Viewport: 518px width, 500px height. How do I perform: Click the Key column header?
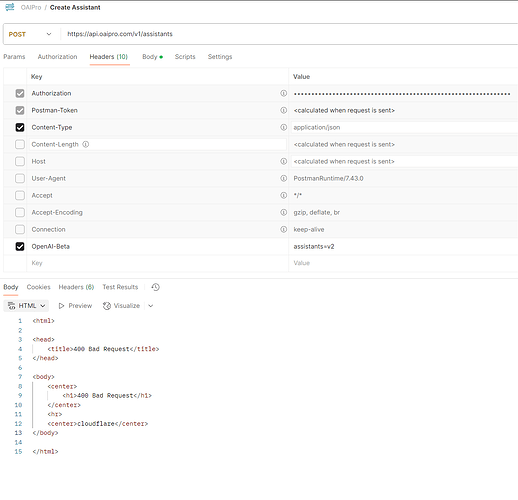(x=37, y=77)
